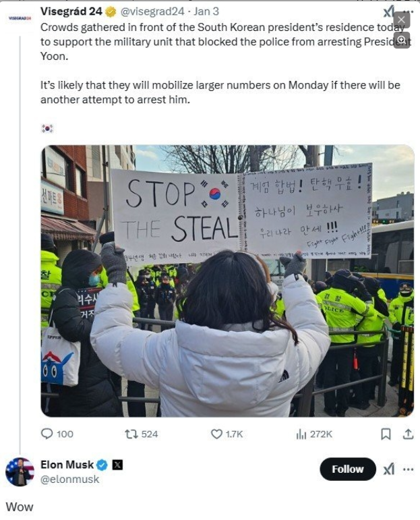Click the Visegrád 24 account name
The image size is (420, 520).
71,11
